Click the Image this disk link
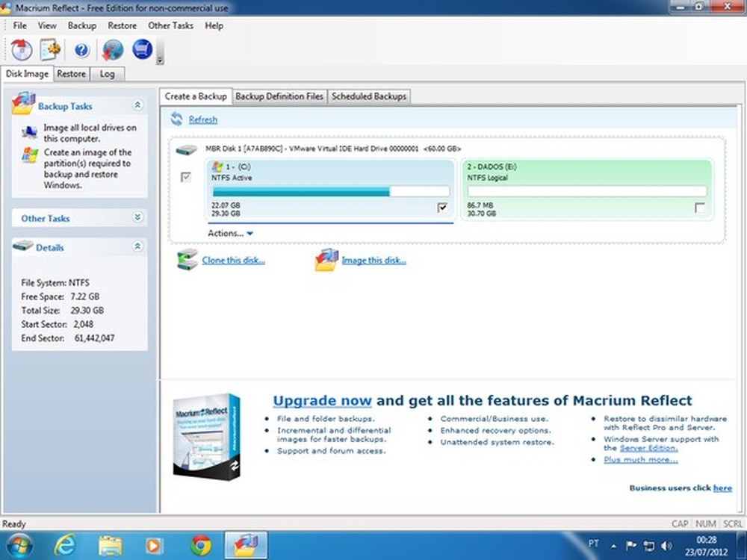The width and height of the screenshot is (747, 560). point(374,260)
